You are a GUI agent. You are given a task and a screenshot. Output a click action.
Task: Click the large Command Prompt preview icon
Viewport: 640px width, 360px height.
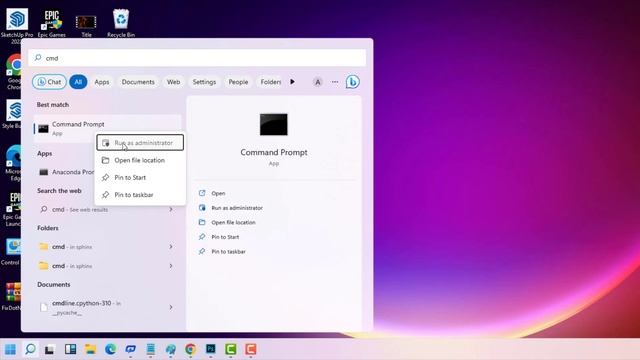point(273,124)
